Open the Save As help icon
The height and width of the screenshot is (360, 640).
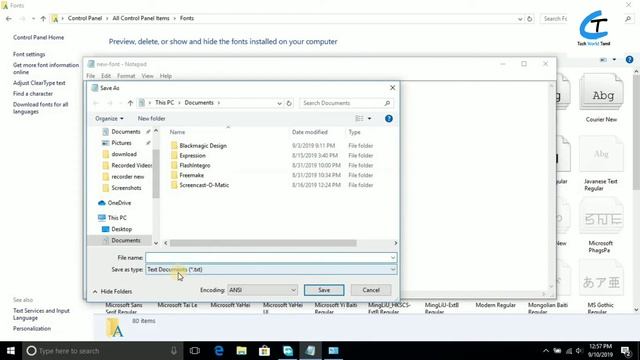[x=389, y=118]
